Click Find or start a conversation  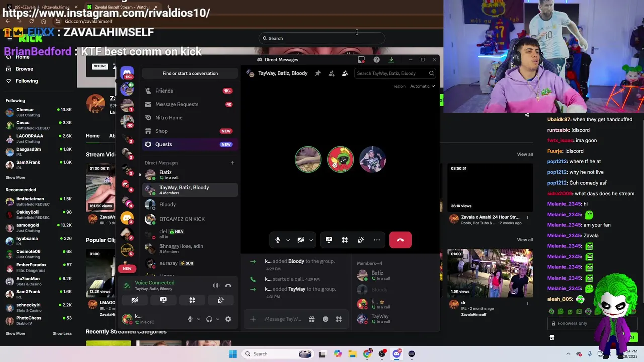point(190,73)
